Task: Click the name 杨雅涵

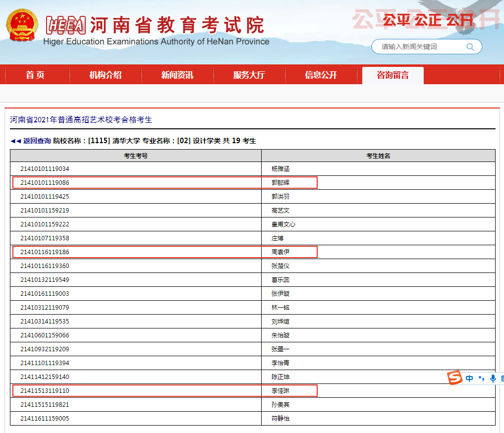Action: click(x=280, y=168)
